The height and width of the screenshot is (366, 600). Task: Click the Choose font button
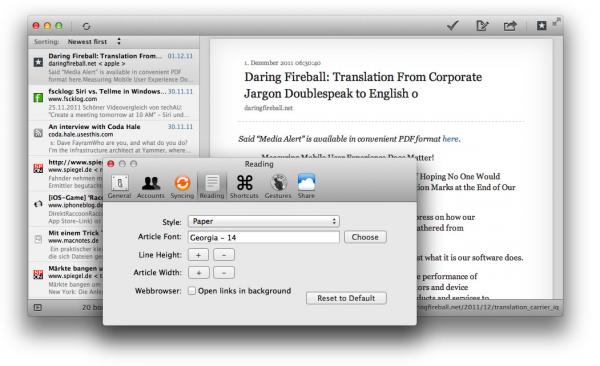point(365,237)
